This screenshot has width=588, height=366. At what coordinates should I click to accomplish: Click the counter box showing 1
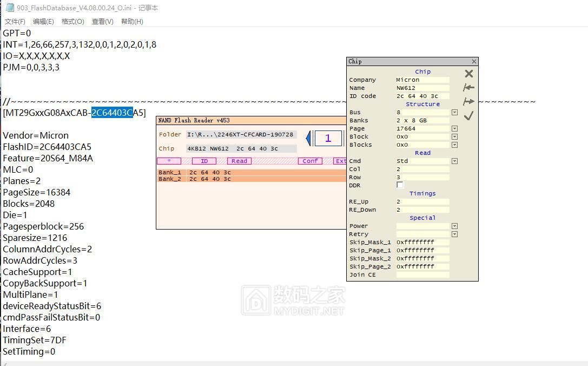point(328,138)
